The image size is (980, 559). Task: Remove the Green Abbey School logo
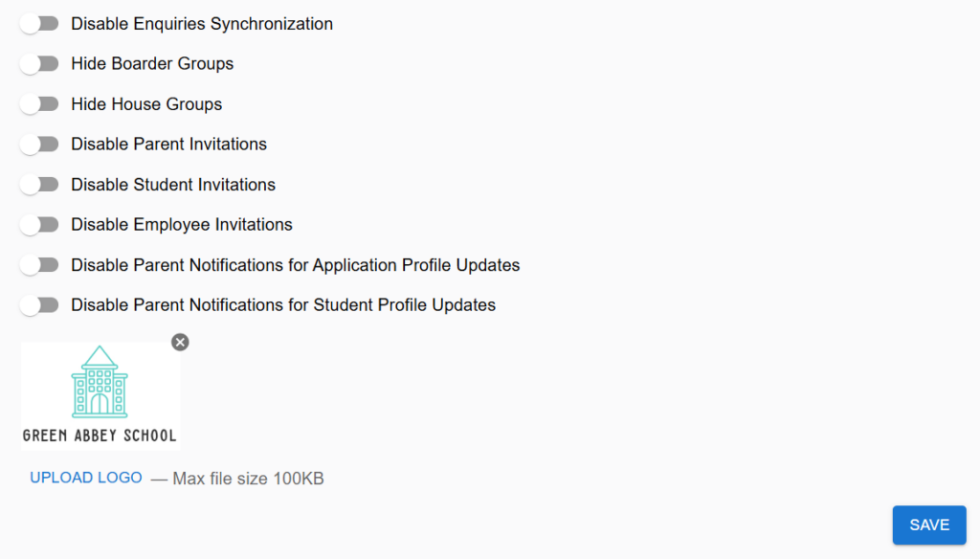point(180,342)
